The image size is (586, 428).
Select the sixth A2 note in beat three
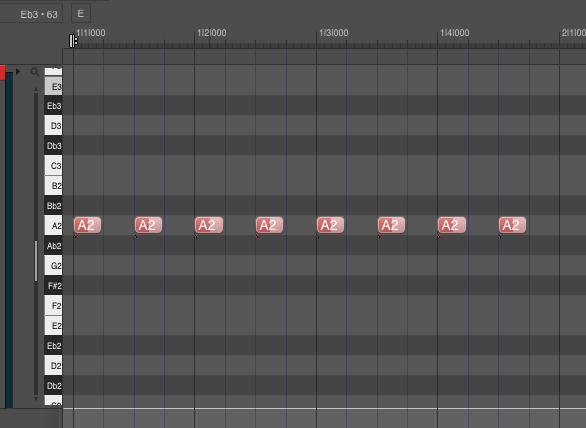(391, 225)
